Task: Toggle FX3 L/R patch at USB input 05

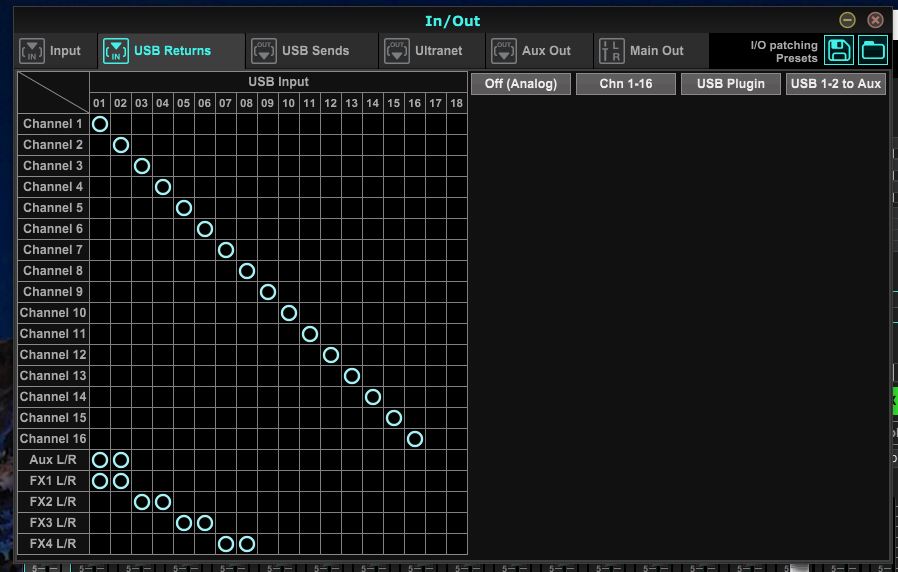Action: tap(184, 523)
